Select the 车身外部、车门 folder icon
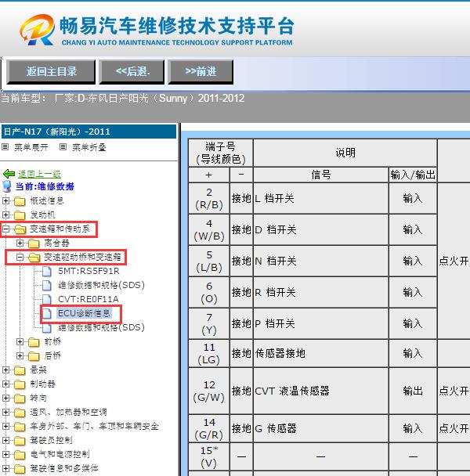Image resolution: width=470 pixels, height=476 pixels. point(20,427)
